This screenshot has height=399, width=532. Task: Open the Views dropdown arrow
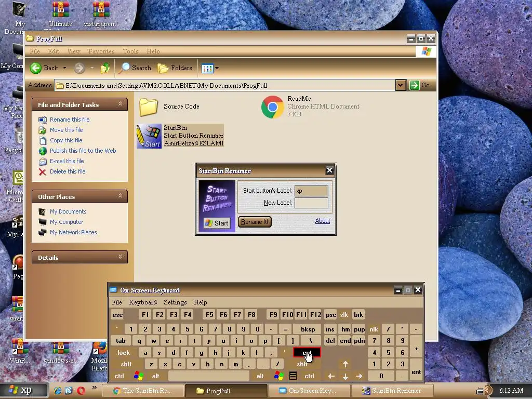[217, 68]
